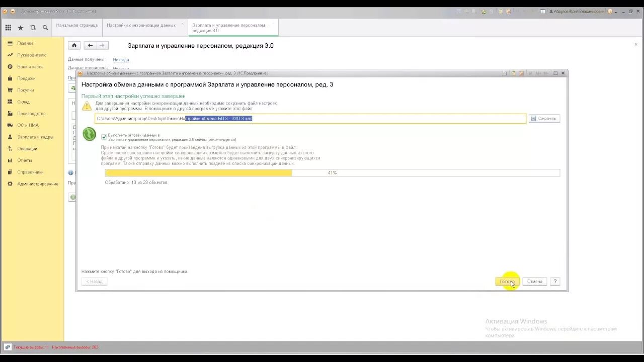Click the green synchronization arrows icon
This screenshot has width=644, height=362.
point(89,134)
